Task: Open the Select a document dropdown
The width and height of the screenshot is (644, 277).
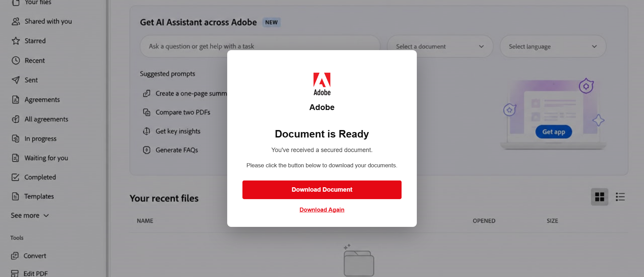Action: (440, 46)
